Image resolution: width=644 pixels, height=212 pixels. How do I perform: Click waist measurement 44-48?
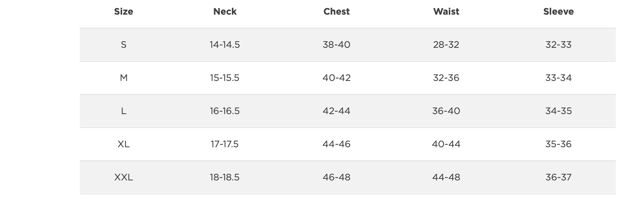(x=446, y=177)
